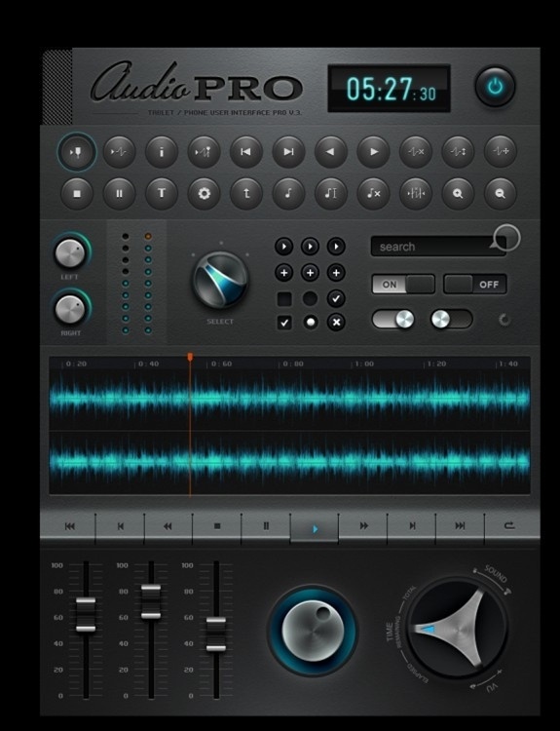Screen dimensions: 560x731
Task: Click the upper waveform track
Action: point(289,399)
